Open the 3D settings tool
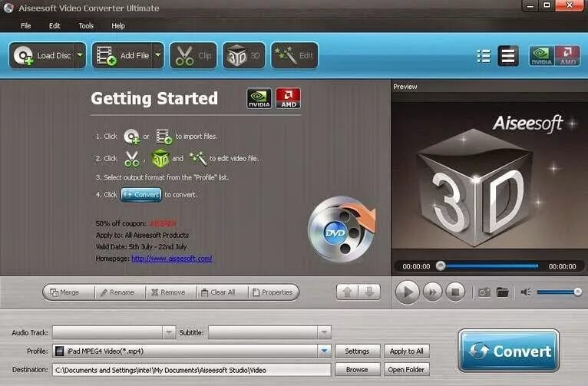The image size is (588, 386). tap(244, 55)
